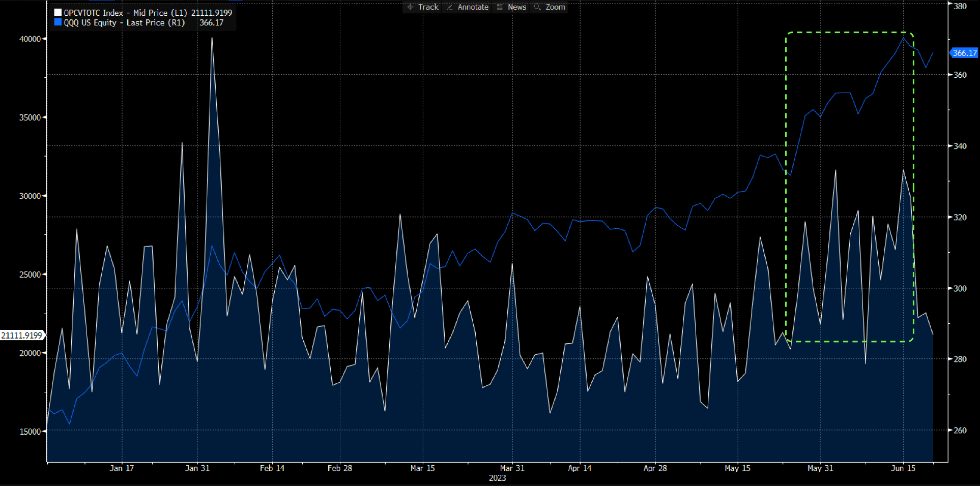Click the "Jan 31" date label
980x486 pixels.
point(197,468)
